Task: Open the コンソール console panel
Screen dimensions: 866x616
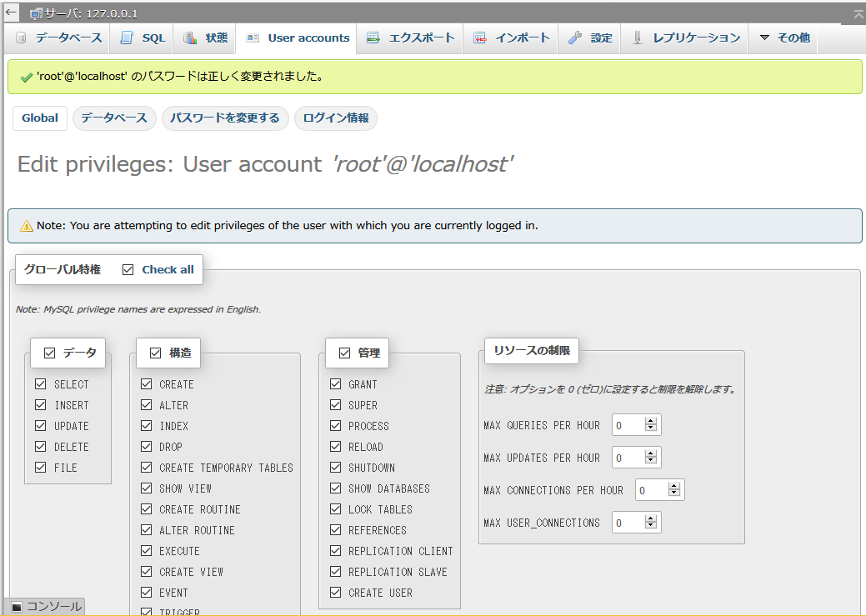Action: 47,607
